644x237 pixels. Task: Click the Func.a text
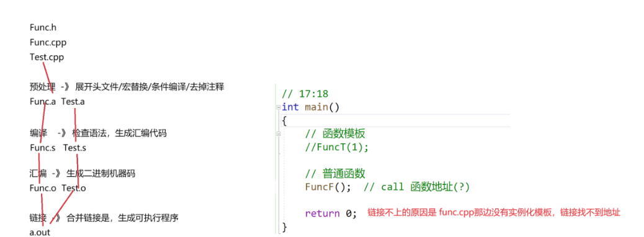pyautogui.click(x=42, y=102)
